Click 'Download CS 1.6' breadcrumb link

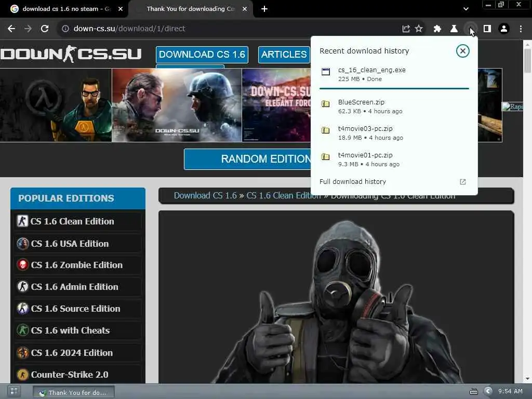point(205,196)
